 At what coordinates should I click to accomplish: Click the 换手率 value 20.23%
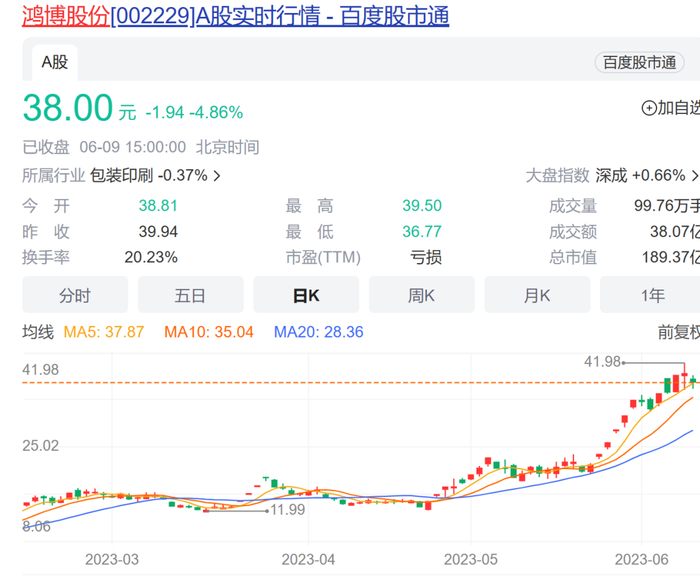[151, 258]
